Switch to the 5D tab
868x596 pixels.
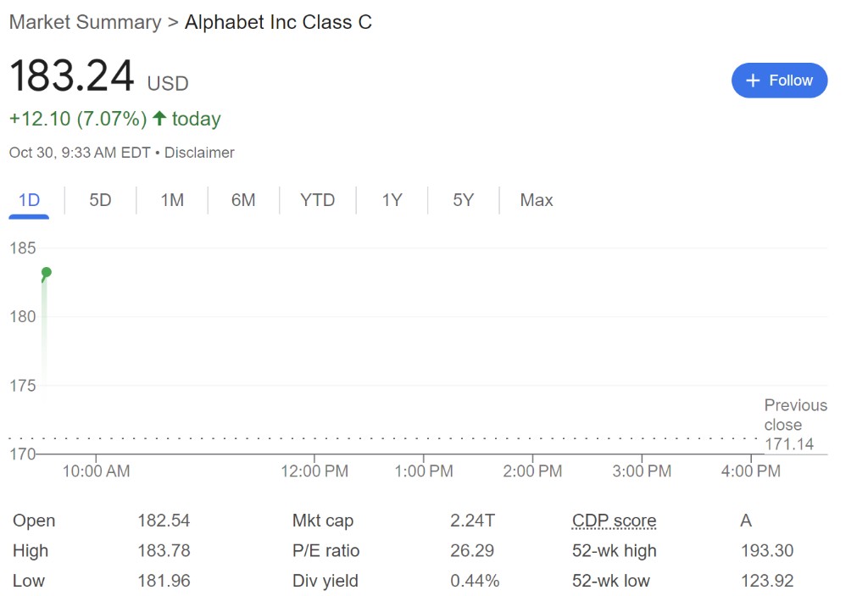click(100, 201)
